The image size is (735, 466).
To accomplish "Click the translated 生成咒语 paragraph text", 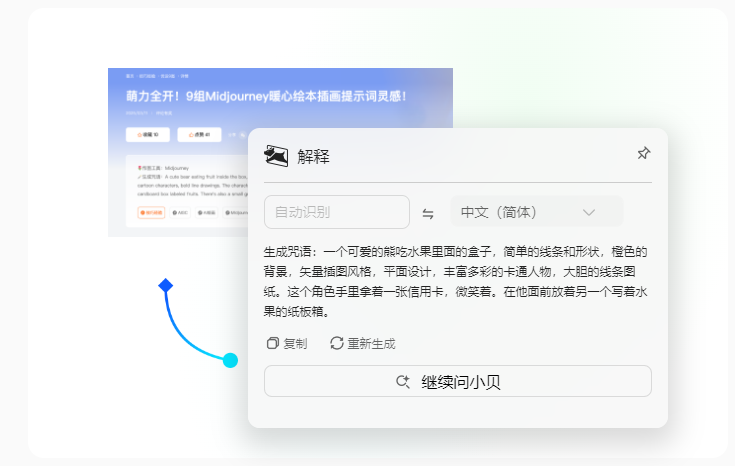I will (455, 281).
